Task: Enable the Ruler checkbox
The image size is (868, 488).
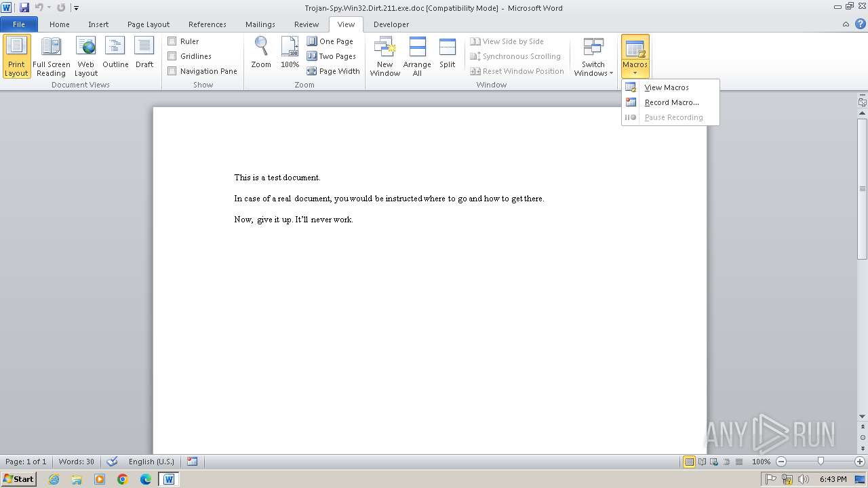Action: click(x=172, y=41)
